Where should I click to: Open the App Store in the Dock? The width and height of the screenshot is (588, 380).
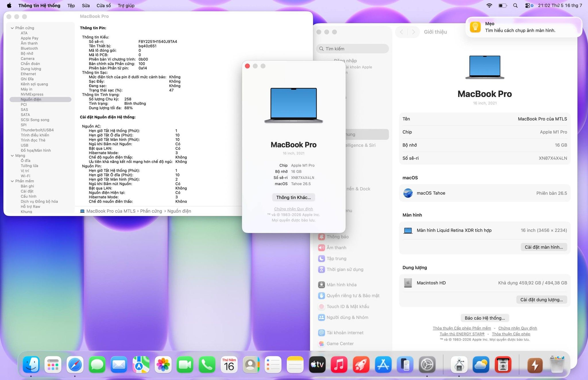click(383, 365)
